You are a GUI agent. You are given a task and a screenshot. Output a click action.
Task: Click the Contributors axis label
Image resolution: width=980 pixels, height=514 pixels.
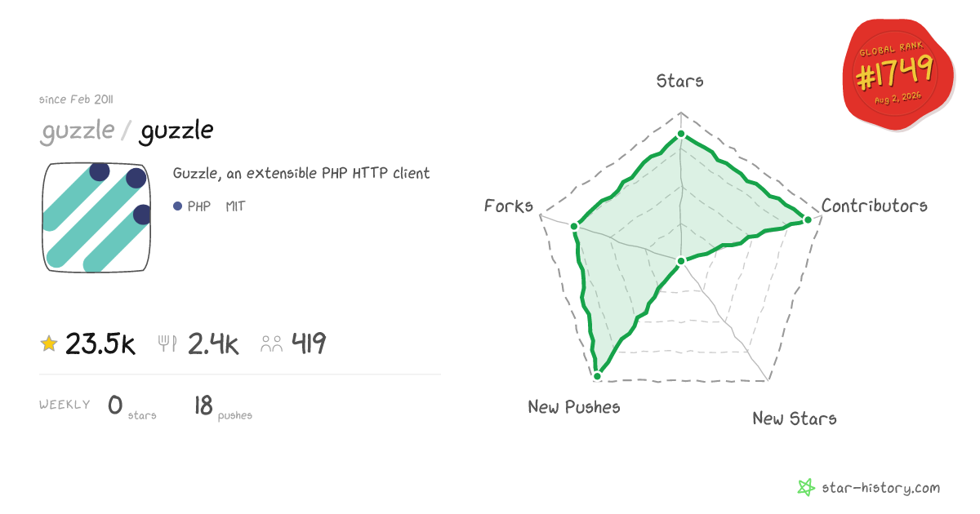(875, 206)
